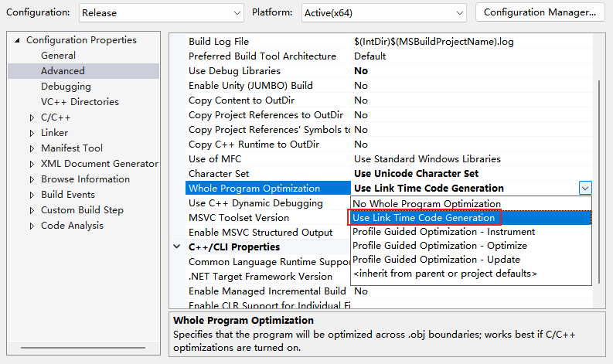Expand the Code Analysis node arrow
The height and width of the screenshot is (364, 613).
coord(32,226)
